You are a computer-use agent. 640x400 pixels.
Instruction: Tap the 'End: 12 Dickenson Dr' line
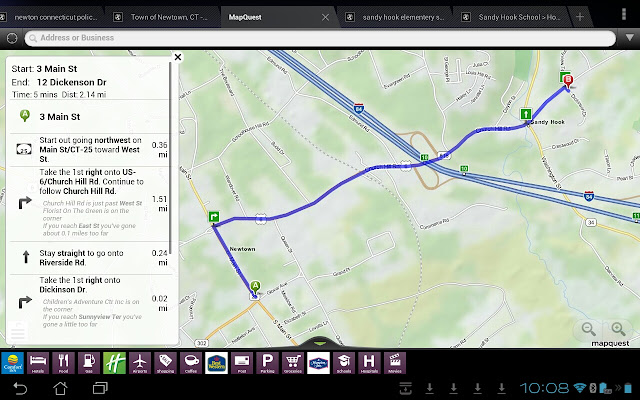pos(59,82)
